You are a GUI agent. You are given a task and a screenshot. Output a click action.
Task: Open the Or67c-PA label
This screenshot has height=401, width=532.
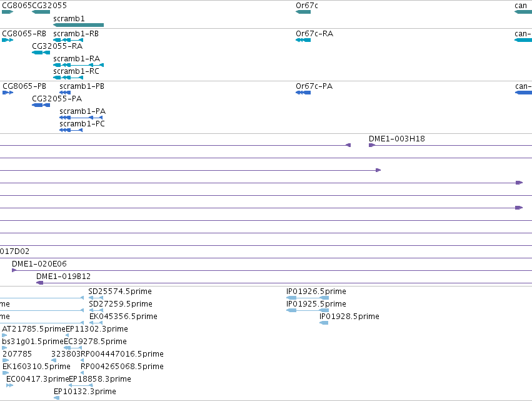click(314, 86)
